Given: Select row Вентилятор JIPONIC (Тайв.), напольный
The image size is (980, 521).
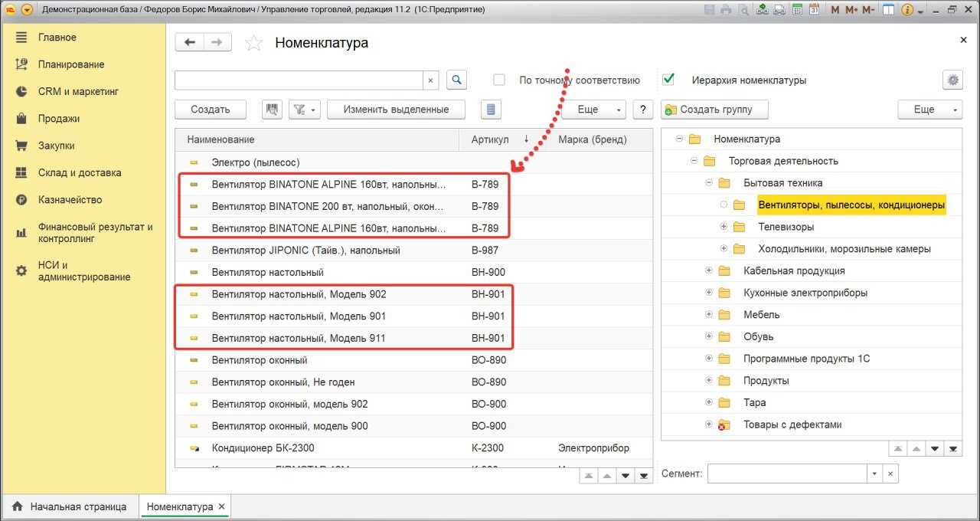Looking at the screenshot, I should (x=414, y=251).
